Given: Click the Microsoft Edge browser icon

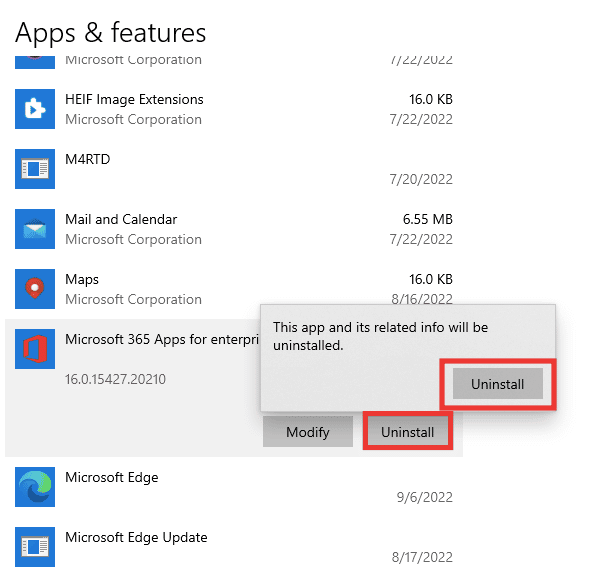Looking at the screenshot, I should tap(35, 487).
